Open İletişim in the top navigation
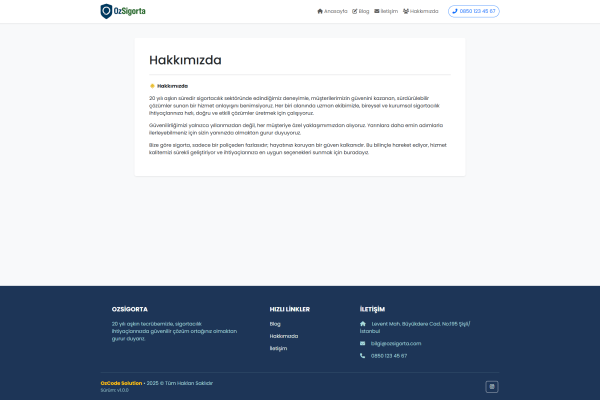Viewport: 600px width, 400px height. [390, 11]
